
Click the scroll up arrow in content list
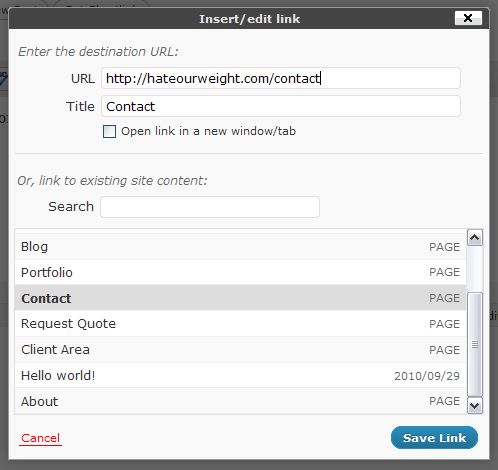(x=475, y=238)
